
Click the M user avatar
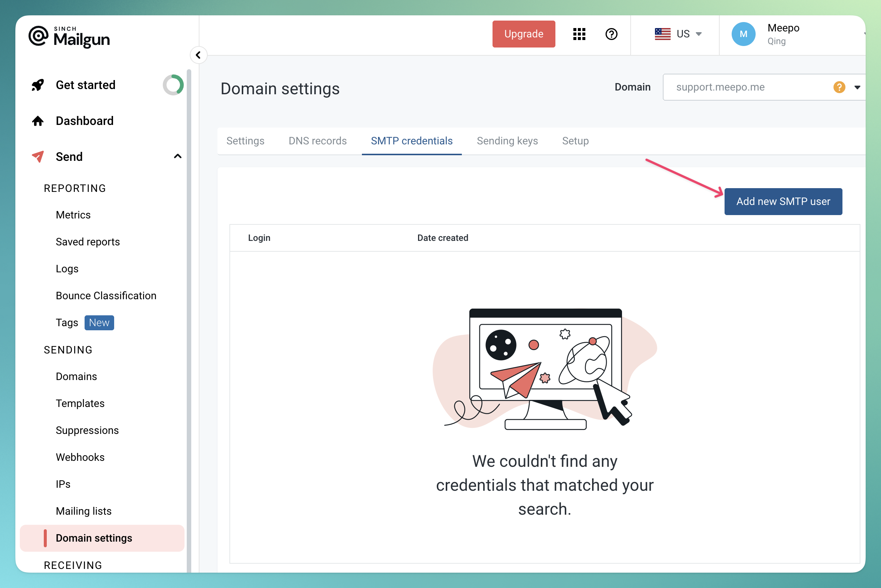click(743, 34)
